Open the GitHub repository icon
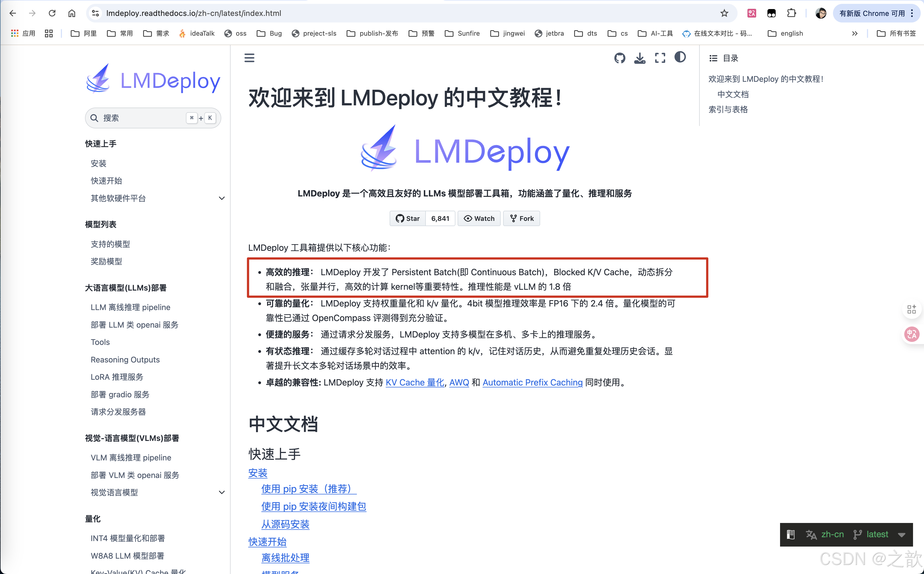This screenshot has height=574, width=924. (x=619, y=58)
